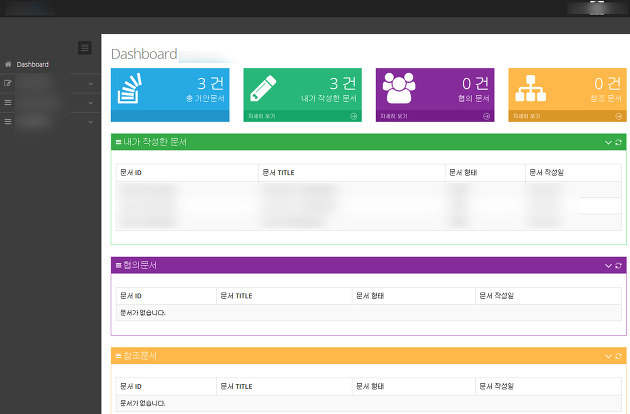Refresh the 내가 작성한 문서 panel
The image size is (630, 414).
(618, 142)
